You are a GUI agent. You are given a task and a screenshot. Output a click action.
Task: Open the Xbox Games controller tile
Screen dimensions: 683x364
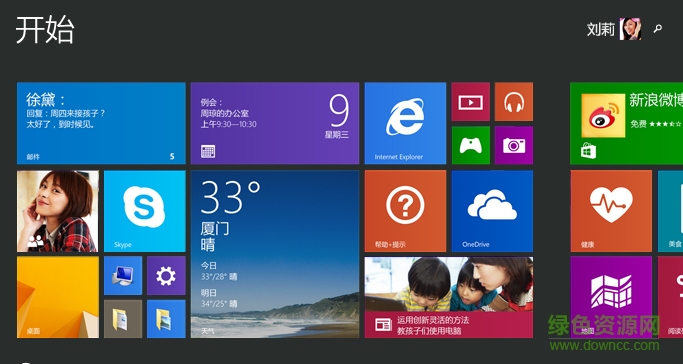(470, 145)
